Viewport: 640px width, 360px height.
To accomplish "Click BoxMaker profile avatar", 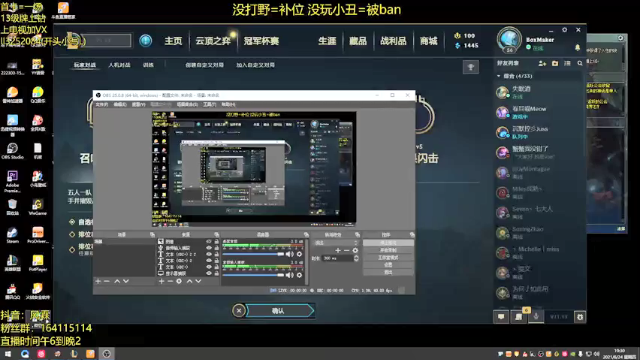I will pyautogui.click(x=509, y=40).
